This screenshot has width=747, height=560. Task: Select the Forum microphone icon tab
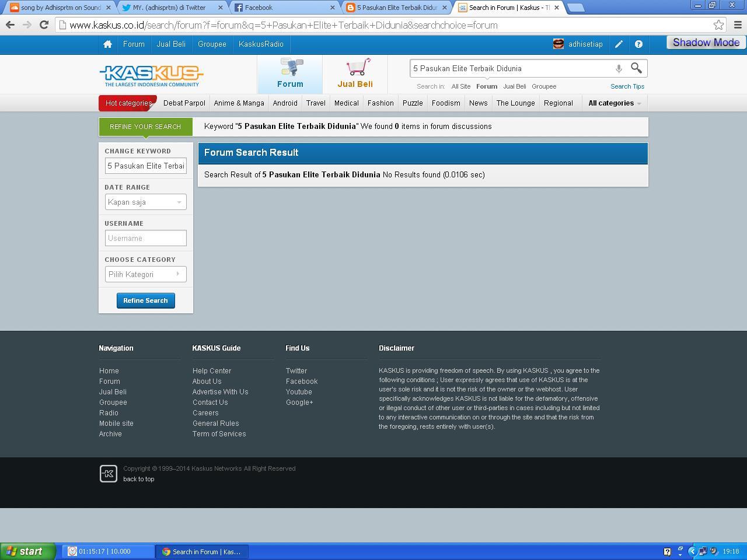tap(290, 74)
